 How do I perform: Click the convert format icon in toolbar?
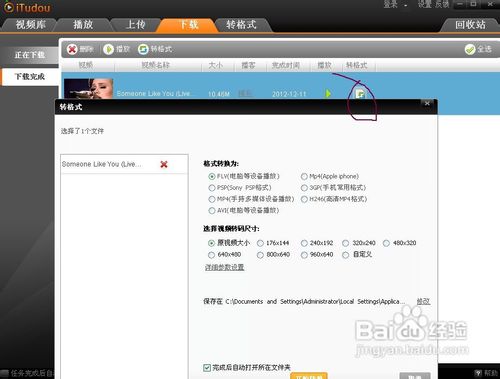[143, 49]
